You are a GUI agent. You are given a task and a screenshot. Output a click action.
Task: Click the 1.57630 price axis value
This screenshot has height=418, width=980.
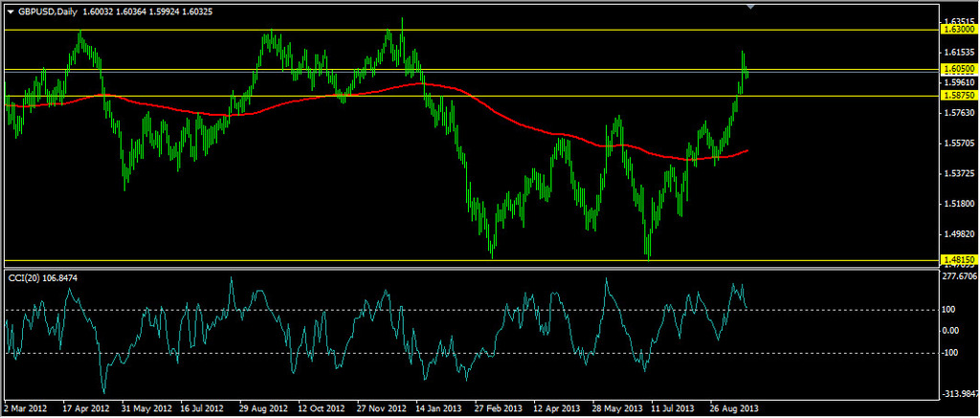point(960,113)
